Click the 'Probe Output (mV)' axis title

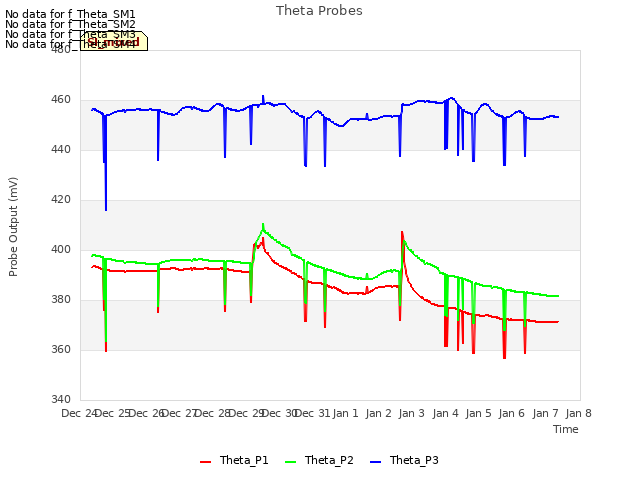[x=13, y=227]
